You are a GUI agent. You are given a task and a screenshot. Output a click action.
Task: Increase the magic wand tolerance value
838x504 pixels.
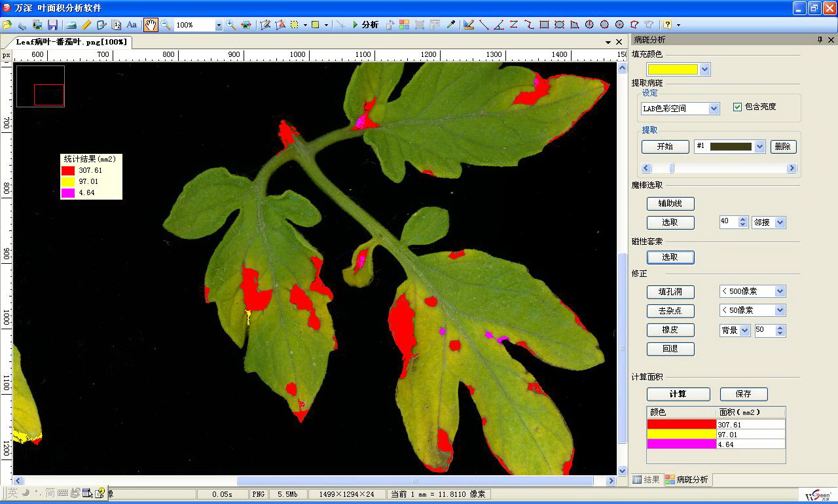(742, 219)
